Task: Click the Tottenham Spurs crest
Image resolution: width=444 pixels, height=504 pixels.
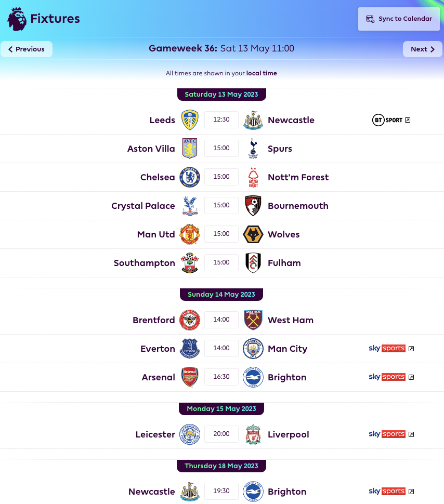Action: point(253,149)
